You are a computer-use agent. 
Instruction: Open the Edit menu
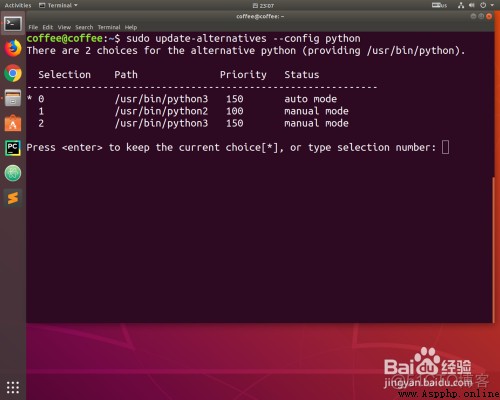[x=48, y=27]
